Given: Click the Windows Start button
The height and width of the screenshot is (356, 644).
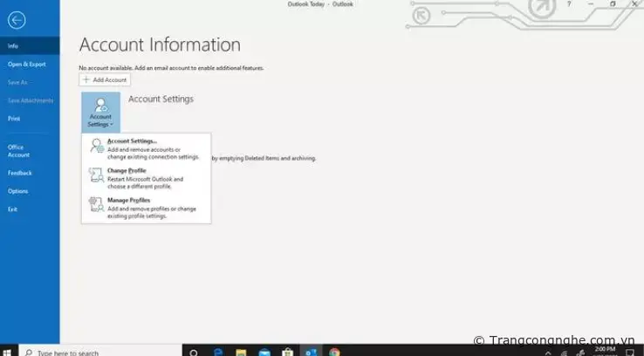Looking at the screenshot, I should (x=8, y=352).
